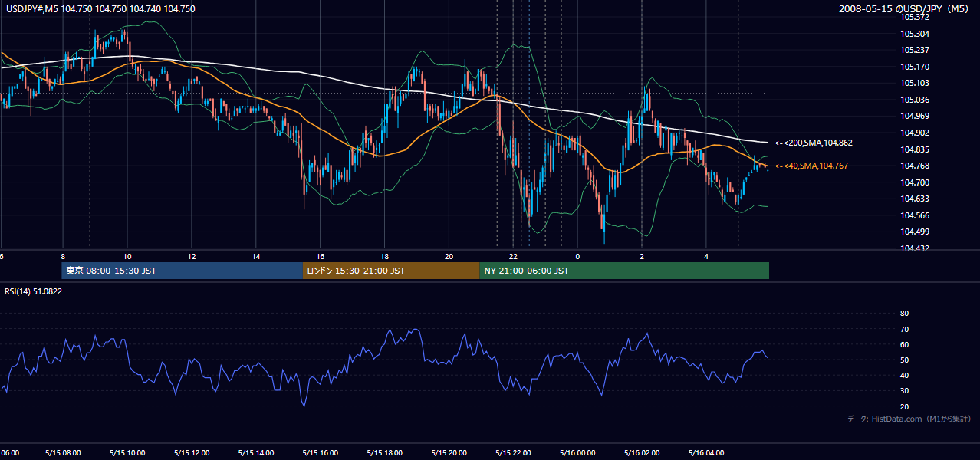Screen dimensions: 980x460
Task: Click the bottom axis label 5/15 12:00
Action: coord(192,452)
